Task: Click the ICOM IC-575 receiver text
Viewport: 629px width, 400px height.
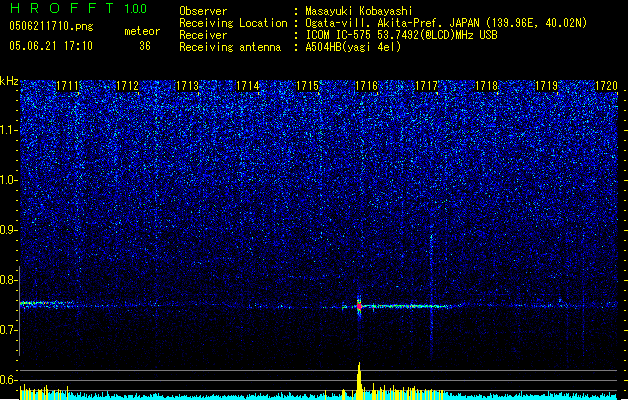Action: point(401,35)
